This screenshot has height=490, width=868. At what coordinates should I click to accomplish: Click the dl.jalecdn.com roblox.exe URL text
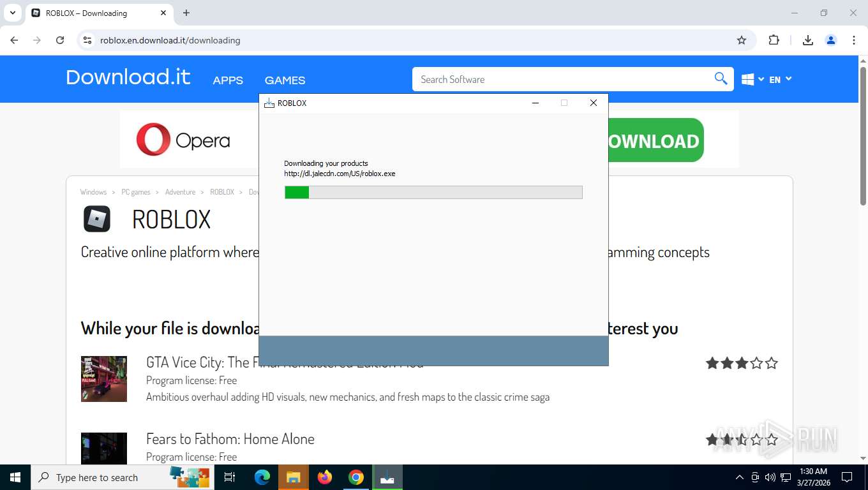point(340,174)
